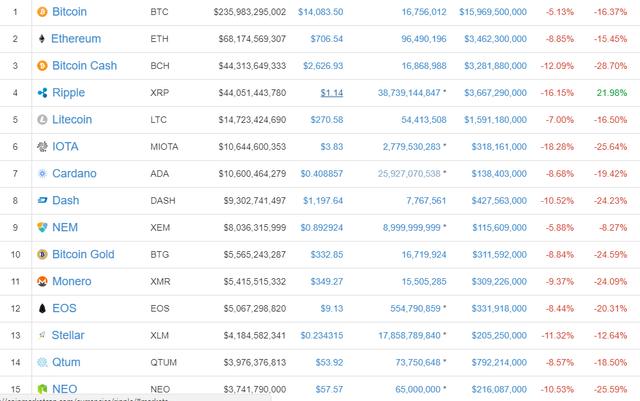Click the Monero logo icon
Image resolution: width=640 pixels, height=401 pixels.
pos(42,281)
